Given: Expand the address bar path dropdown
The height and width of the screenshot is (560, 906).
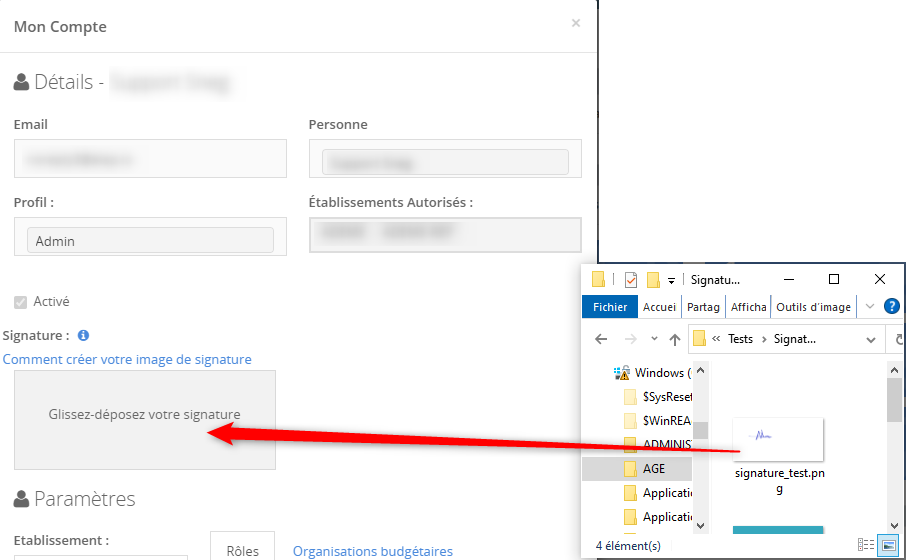Looking at the screenshot, I should (867, 339).
